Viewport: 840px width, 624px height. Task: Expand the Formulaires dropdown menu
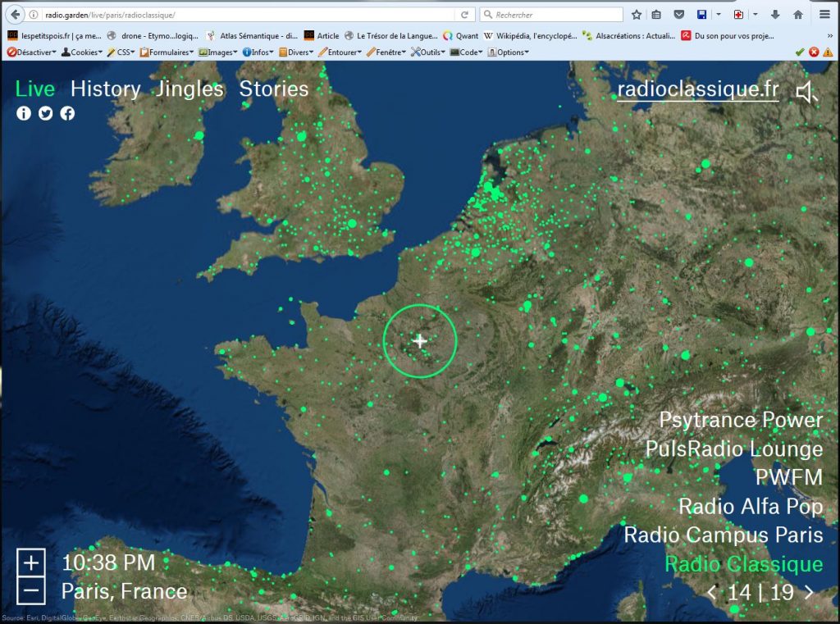point(167,52)
